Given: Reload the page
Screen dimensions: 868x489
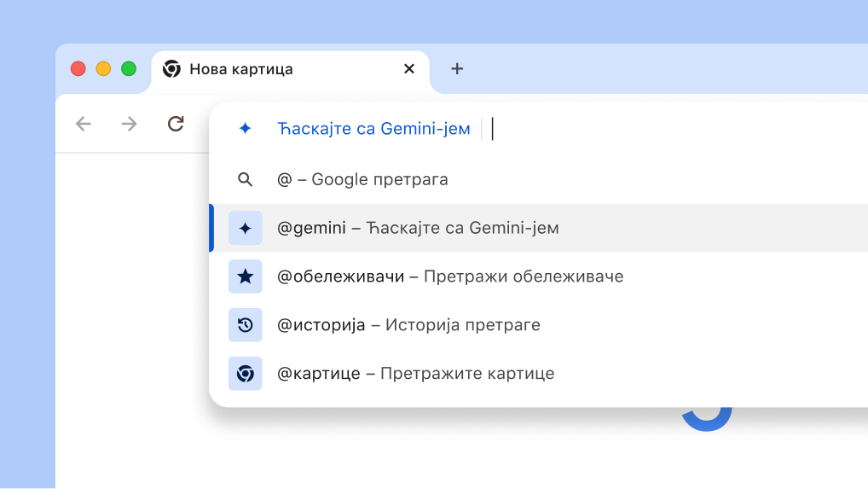Looking at the screenshot, I should click(x=176, y=124).
